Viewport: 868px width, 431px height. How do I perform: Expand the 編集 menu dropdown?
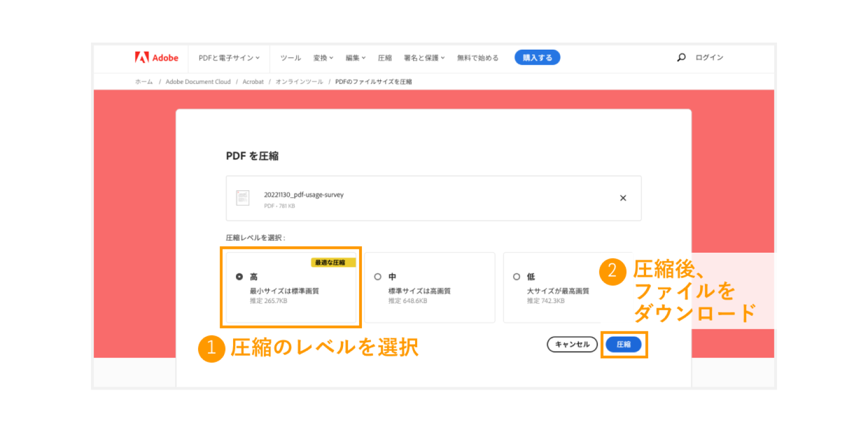355,58
